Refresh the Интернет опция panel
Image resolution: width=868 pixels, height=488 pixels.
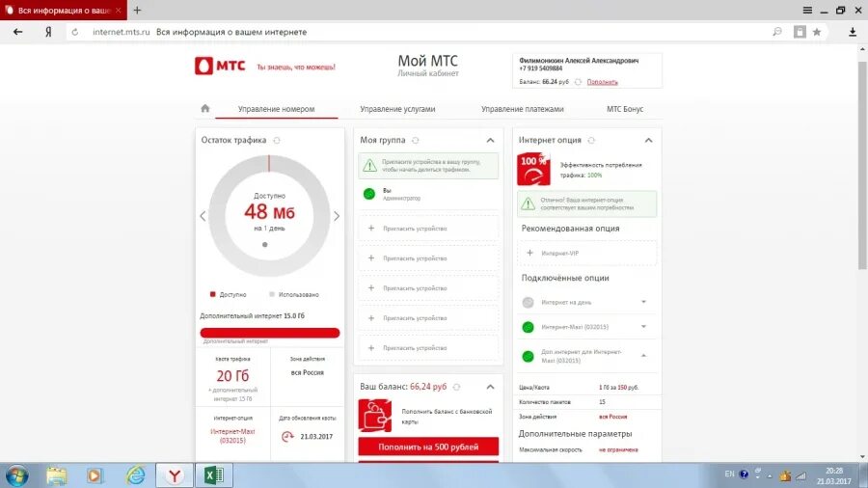point(591,141)
